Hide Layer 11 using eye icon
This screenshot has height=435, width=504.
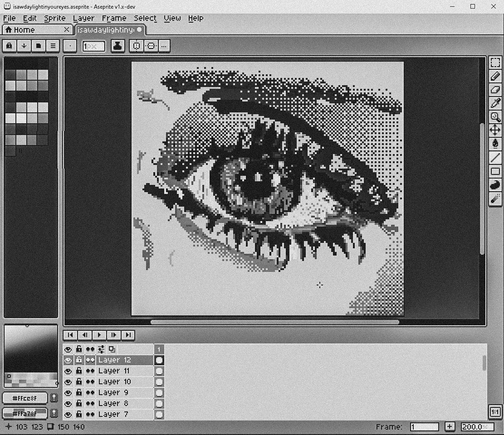(68, 371)
